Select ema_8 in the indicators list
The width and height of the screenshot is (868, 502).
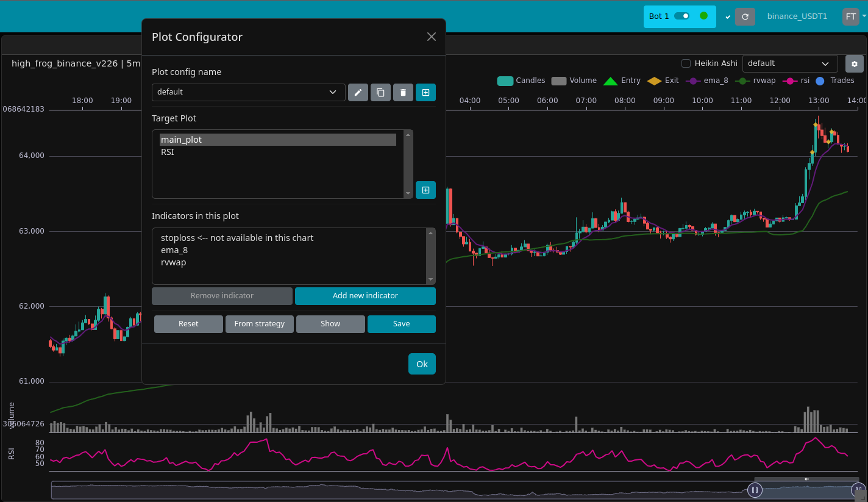[174, 249]
